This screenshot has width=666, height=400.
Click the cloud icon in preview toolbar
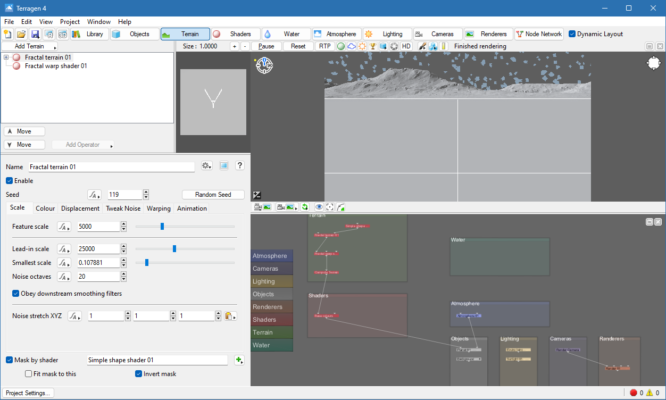pyautogui.click(x=352, y=46)
